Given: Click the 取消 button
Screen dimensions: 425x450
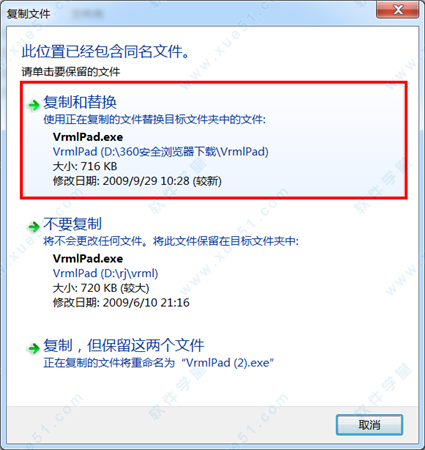Looking at the screenshot, I should point(369,425).
